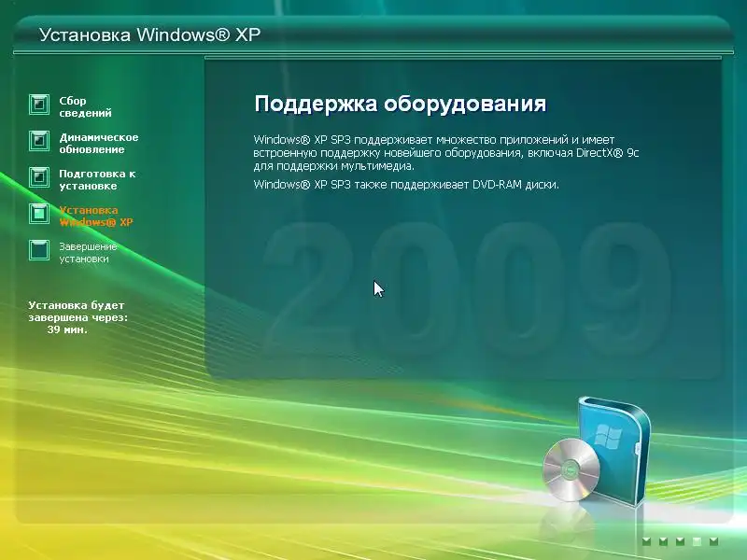Click the 'Подготовка к установке' step indicator box

(x=39, y=177)
